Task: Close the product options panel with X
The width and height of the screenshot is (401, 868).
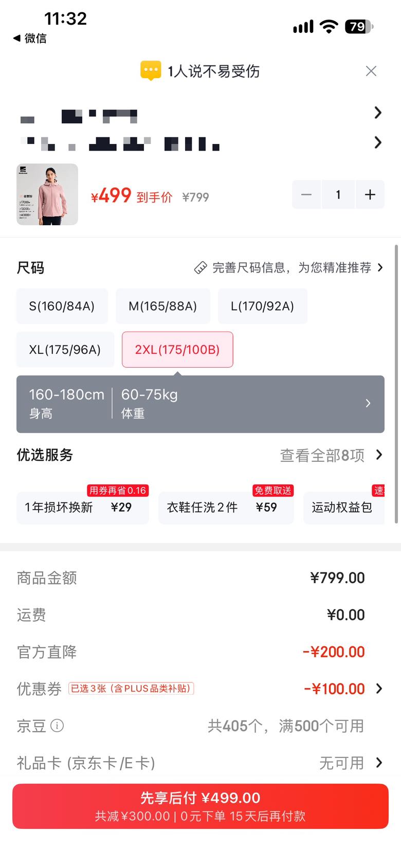Action: (371, 71)
